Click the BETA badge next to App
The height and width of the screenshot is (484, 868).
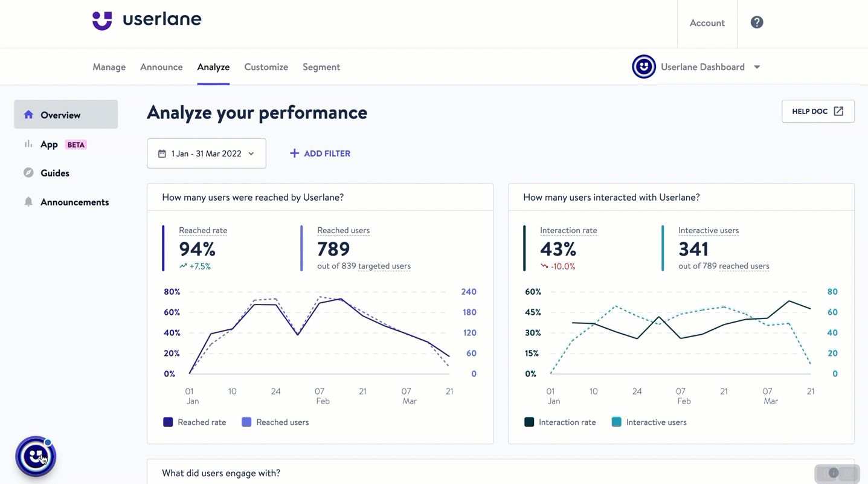click(76, 145)
